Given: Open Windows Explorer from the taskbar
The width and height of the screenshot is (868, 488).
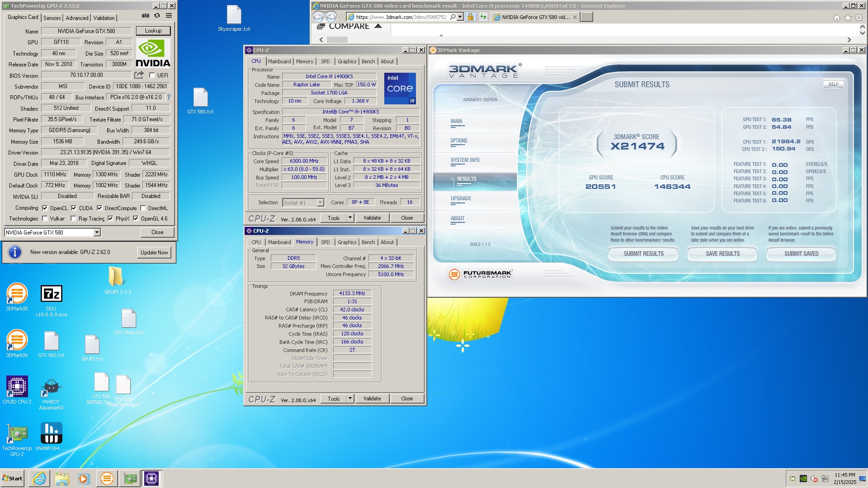Looking at the screenshot, I should [x=62, y=478].
